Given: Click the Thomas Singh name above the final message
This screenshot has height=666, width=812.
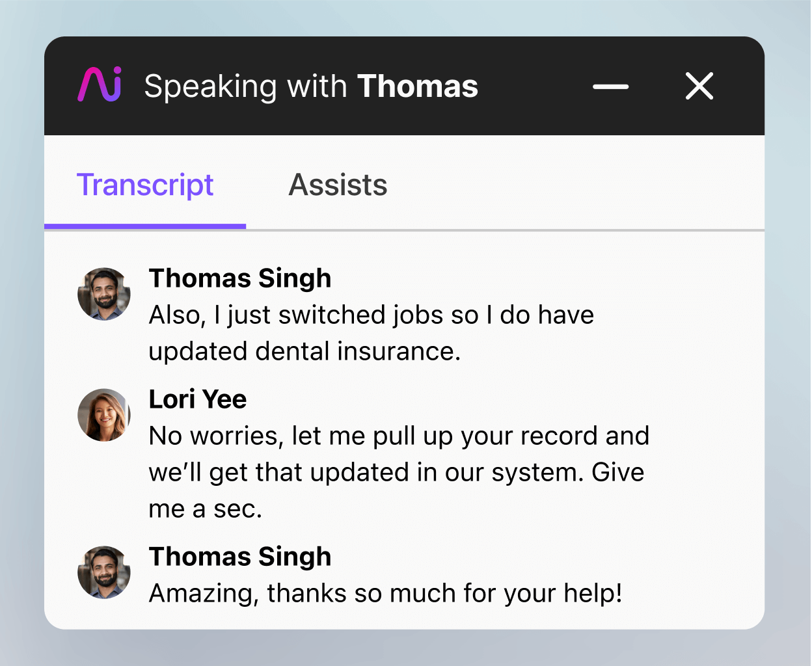Looking at the screenshot, I should pos(240,556).
